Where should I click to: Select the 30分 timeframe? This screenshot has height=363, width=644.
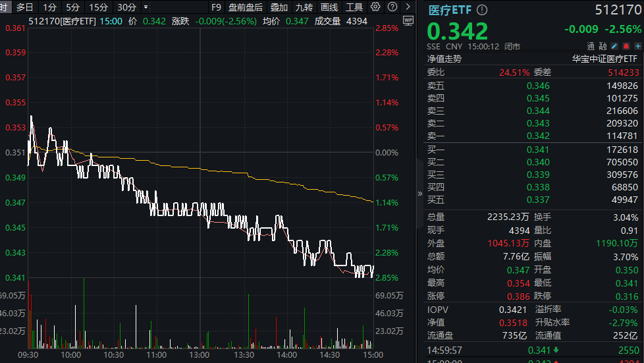(126, 7)
